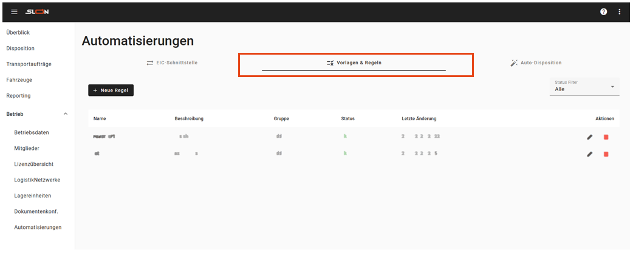Open LogistikNetzwerke under Betrieb
The height and width of the screenshot is (258, 644).
pos(37,180)
